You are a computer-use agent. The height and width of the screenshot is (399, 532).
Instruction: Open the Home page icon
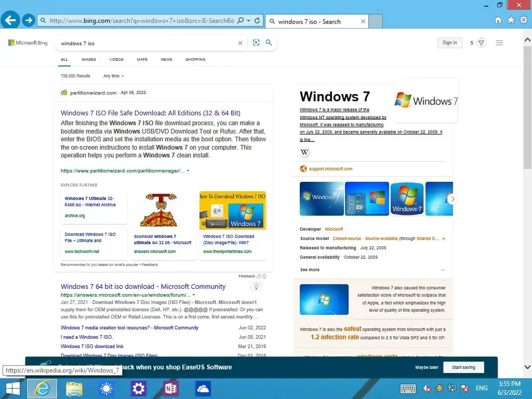[x=498, y=20]
